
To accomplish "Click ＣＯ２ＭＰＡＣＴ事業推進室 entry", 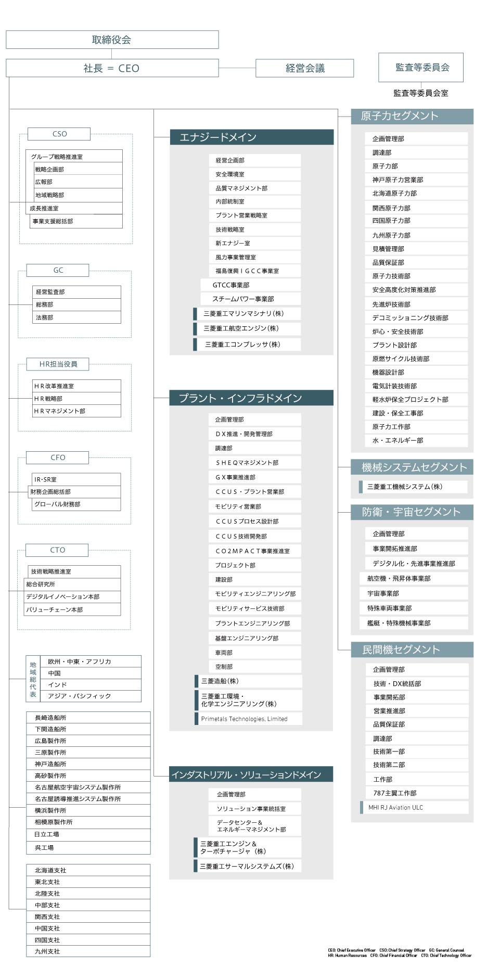I will (255, 551).
